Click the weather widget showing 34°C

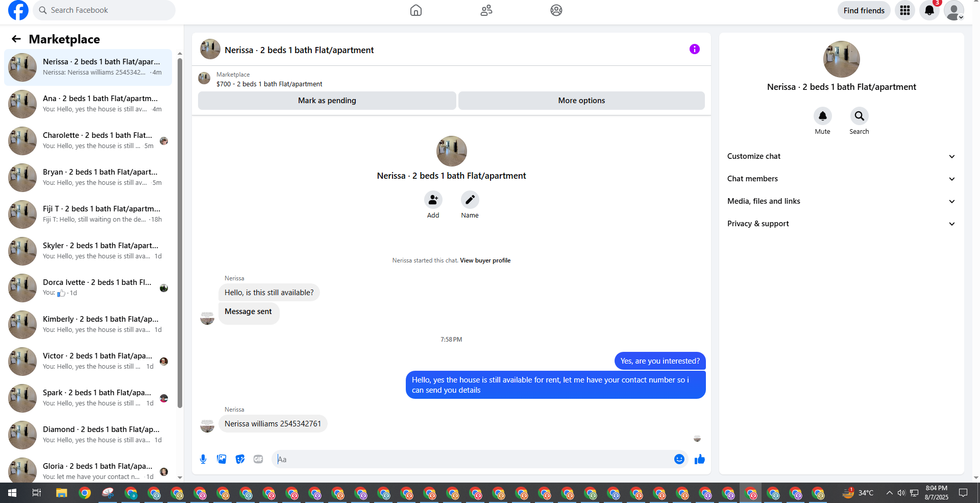tap(858, 493)
